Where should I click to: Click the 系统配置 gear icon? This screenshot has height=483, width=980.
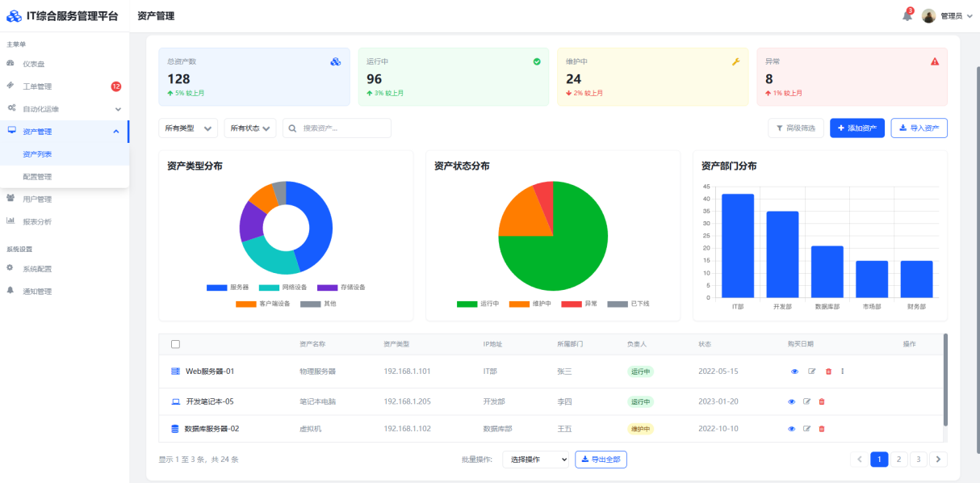tap(10, 268)
